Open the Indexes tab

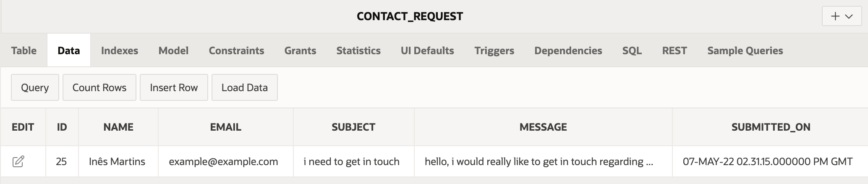120,50
